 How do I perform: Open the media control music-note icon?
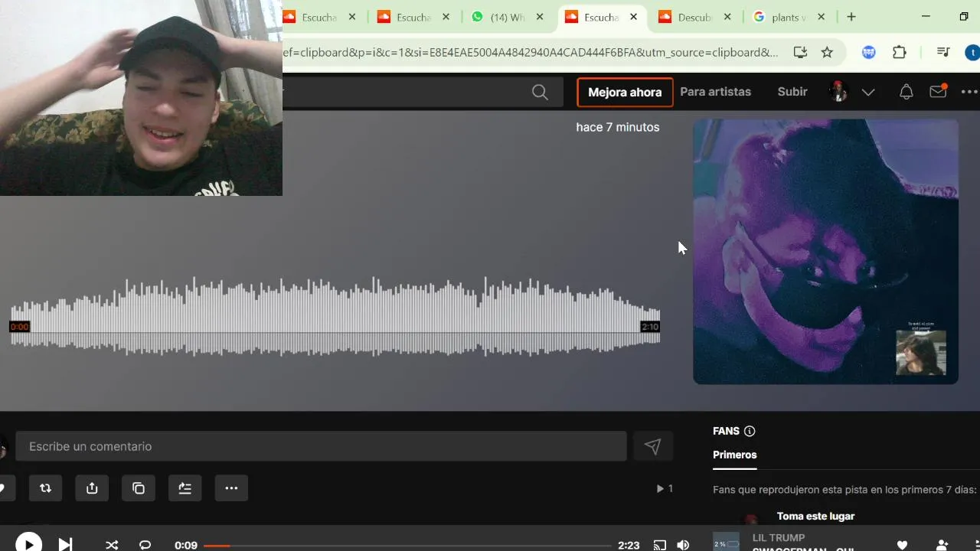pyautogui.click(x=943, y=52)
